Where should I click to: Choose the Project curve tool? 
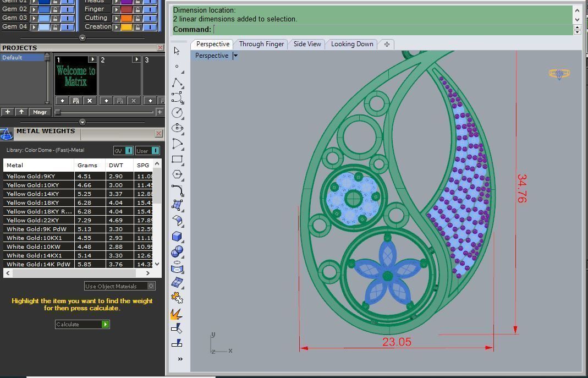(177, 267)
